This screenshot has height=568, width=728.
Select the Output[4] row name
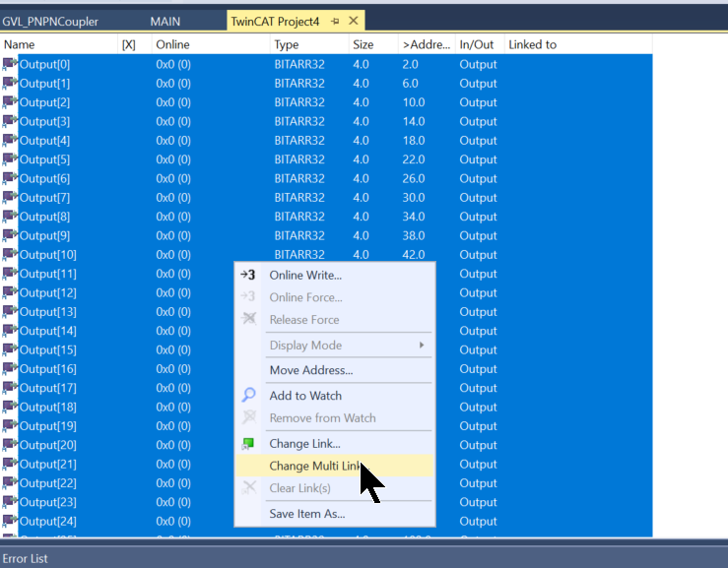(44, 140)
